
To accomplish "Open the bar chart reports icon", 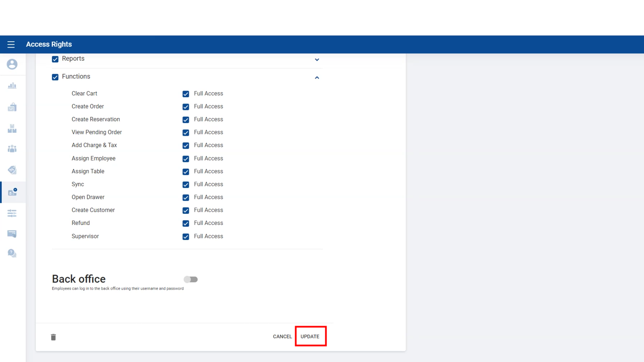I will pos(12,86).
